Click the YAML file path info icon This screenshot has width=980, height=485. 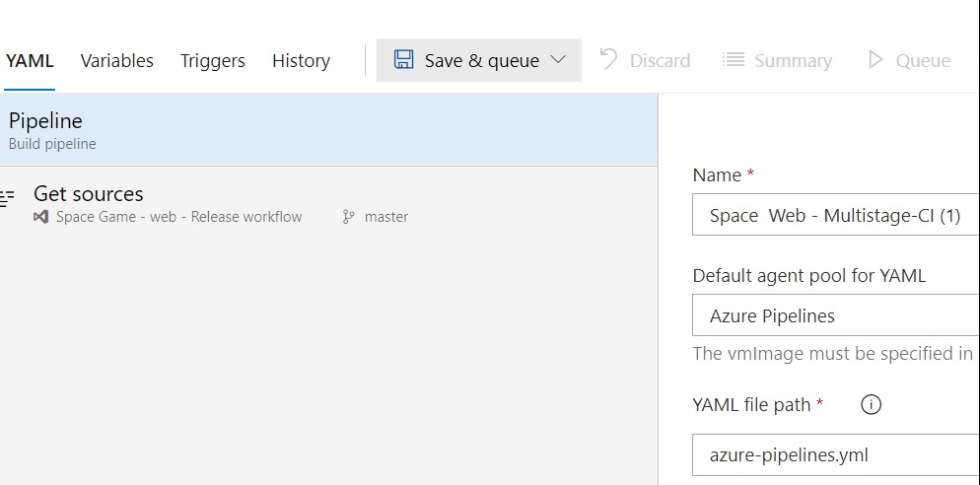[871, 404]
